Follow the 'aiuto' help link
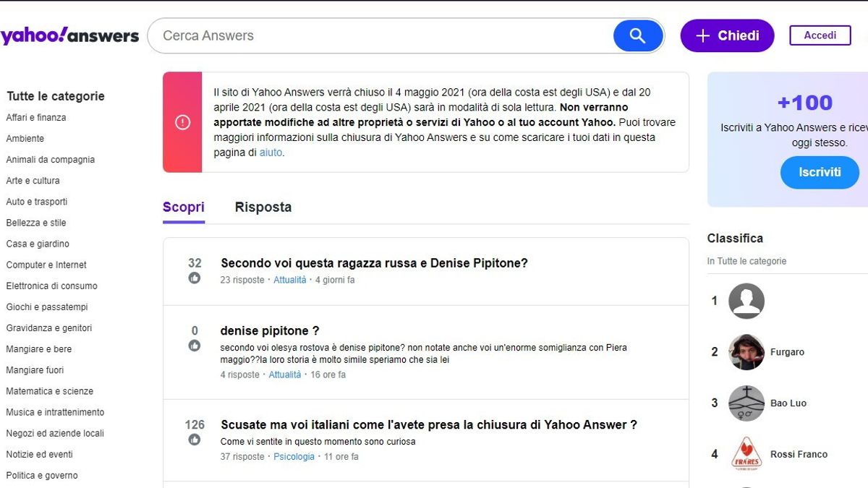The image size is (868, 488). pos(271,153)
